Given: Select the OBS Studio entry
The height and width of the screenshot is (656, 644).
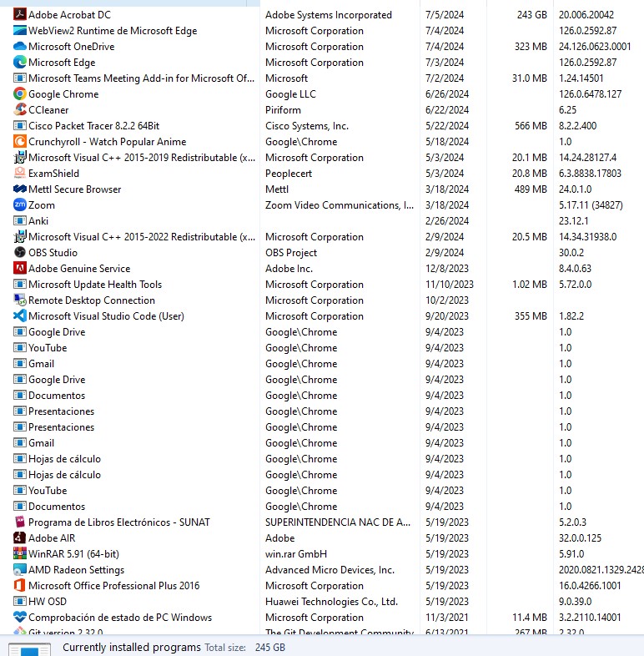Looking at the screenshot, I should (x=53, y=253).
